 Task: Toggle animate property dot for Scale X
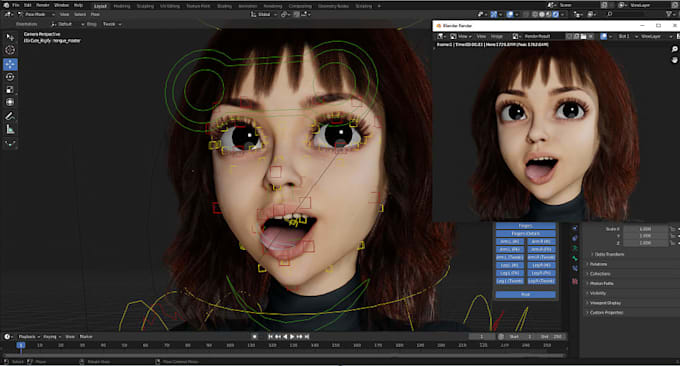678,229
